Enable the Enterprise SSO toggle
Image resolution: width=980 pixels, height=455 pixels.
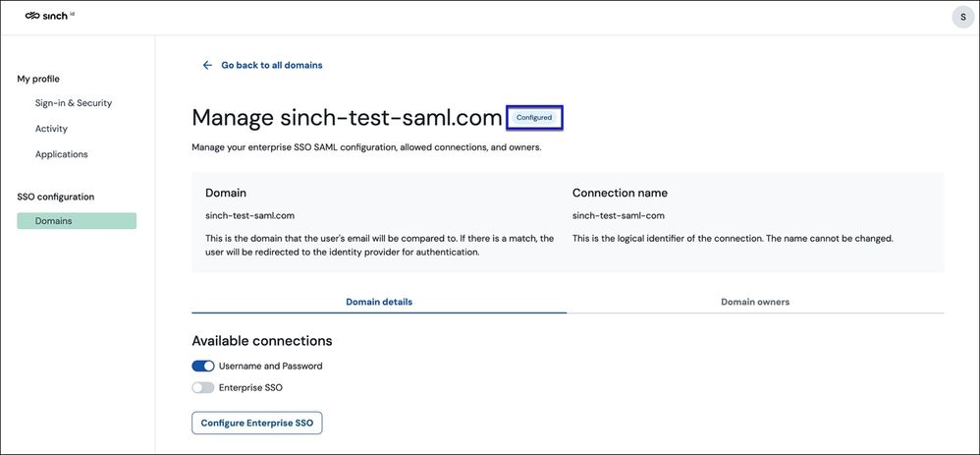pos(203,388)
